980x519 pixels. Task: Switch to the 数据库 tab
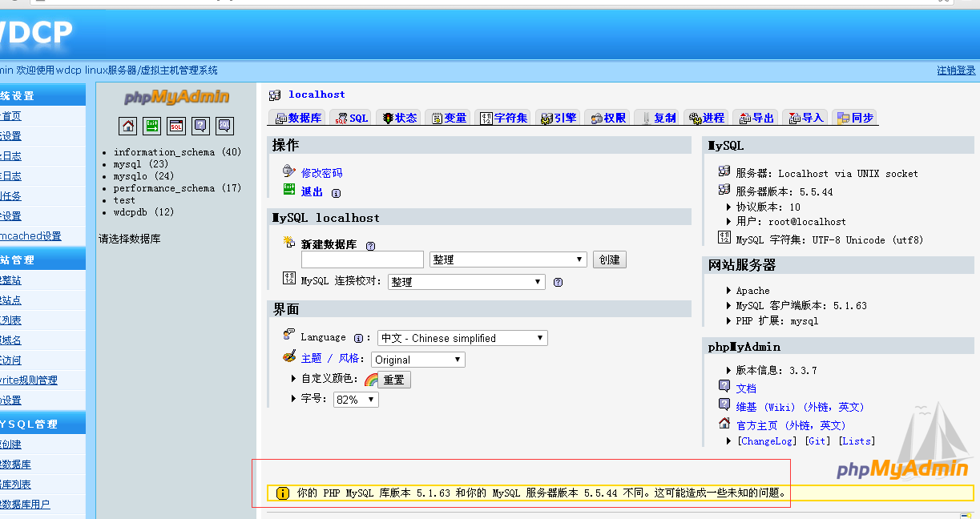pyautogui.click(x=298, y=118)
